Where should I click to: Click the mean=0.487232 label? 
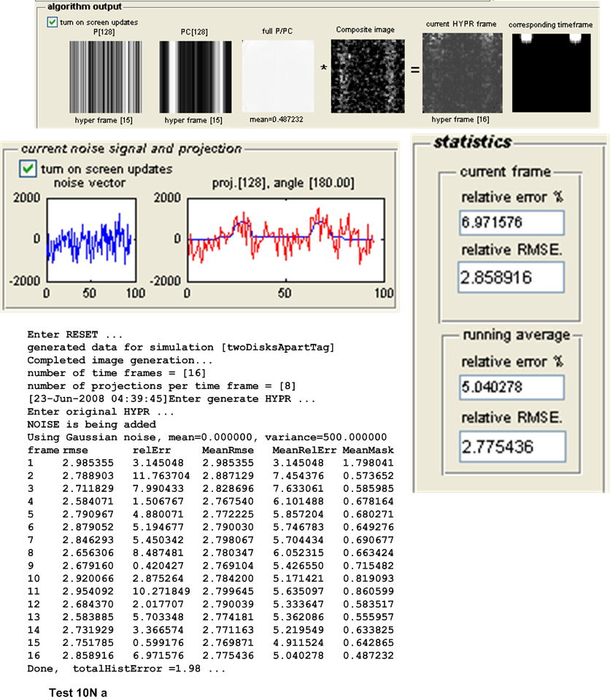coord(277,120)
